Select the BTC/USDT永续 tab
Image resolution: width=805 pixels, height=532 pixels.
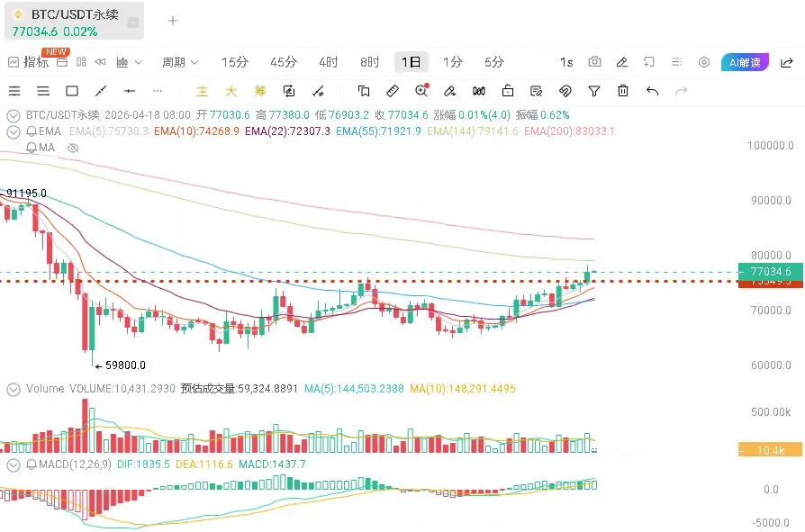[74, 21]
